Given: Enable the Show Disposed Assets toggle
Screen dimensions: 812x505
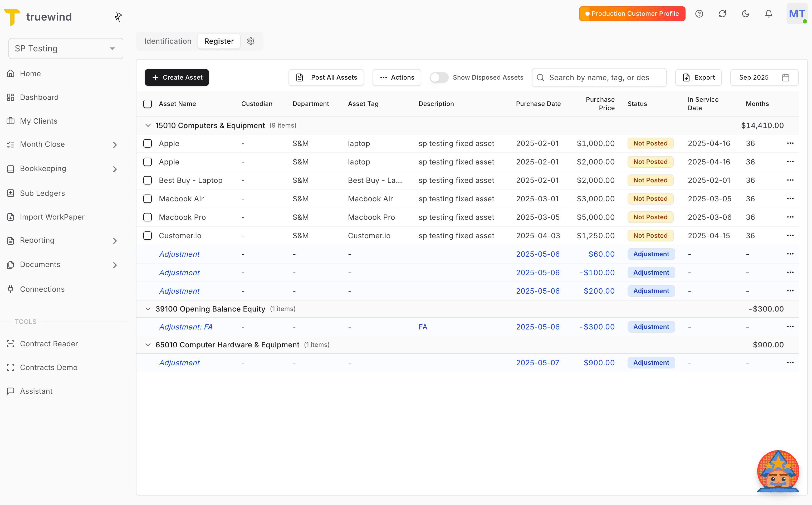Looking at the screenshot, I should 439,77.
